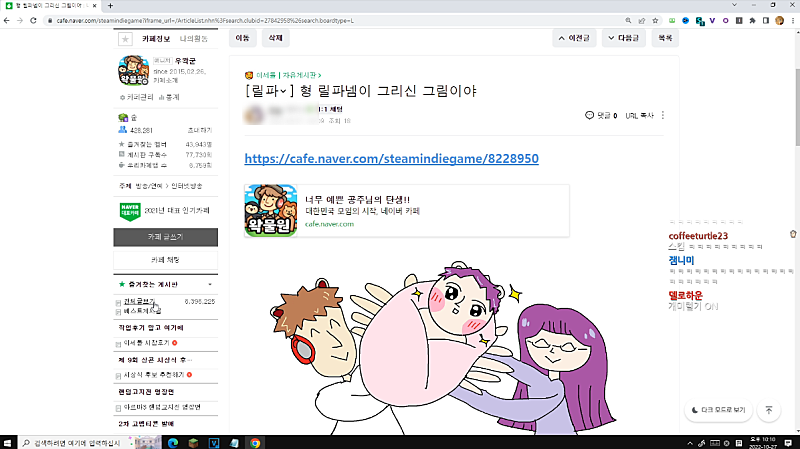Click the NAVER 대표카페 green badge
This screenshot has height=449, width=800.
point(130,211)
